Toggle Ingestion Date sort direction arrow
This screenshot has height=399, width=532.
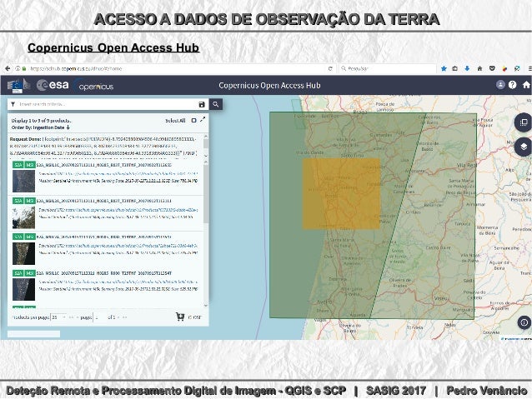point(68,127)
